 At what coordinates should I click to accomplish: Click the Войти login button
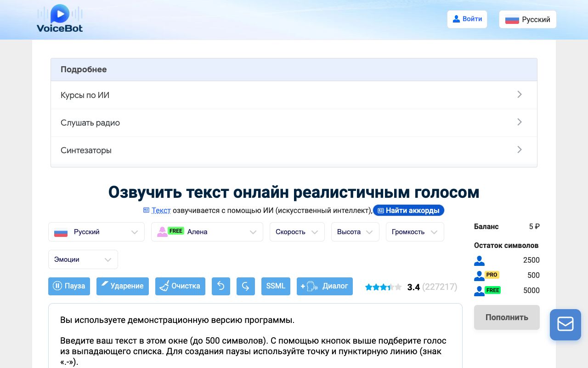(467, 19)
